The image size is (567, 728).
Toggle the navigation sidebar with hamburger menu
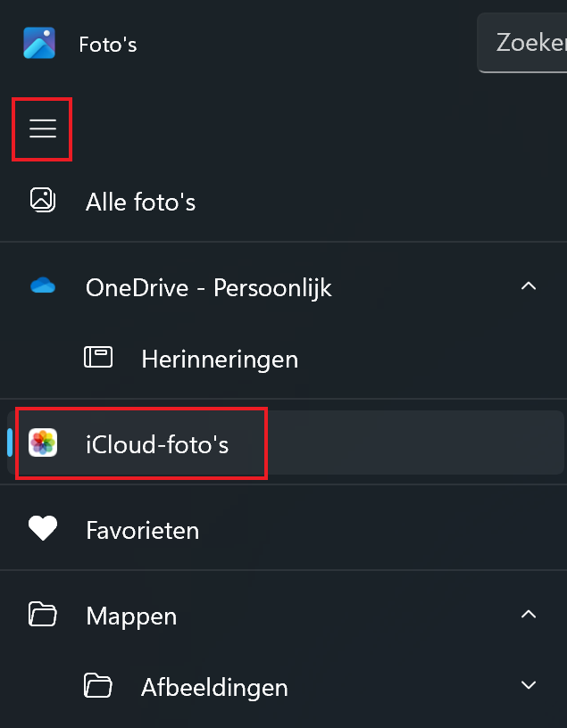(x=42, y=129)
